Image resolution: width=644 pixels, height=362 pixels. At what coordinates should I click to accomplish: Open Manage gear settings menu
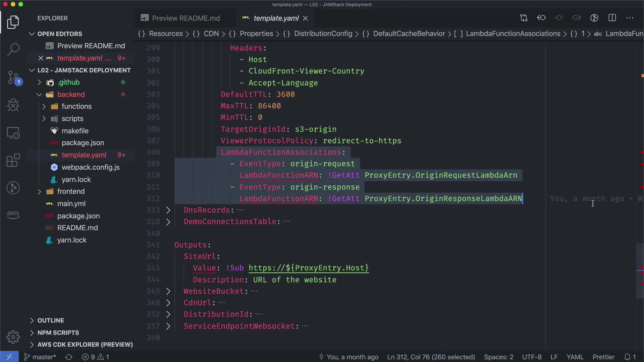[13, 337]
